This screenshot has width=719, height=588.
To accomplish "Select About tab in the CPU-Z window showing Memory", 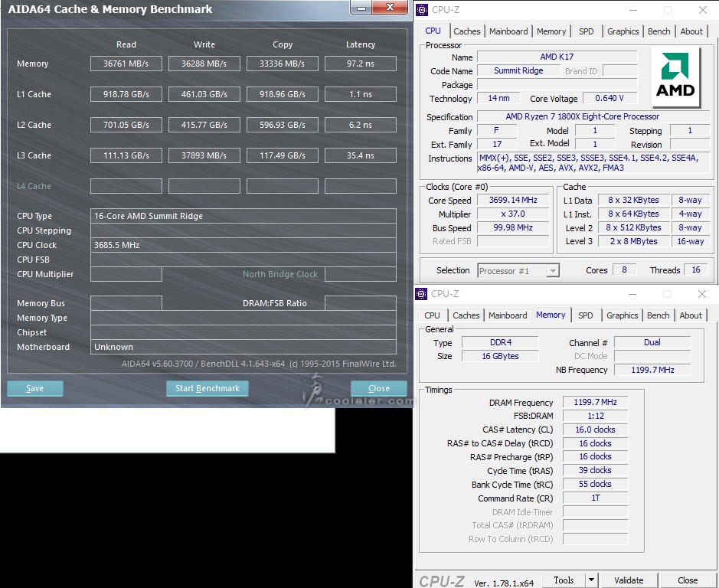I will tap(690, 315).
